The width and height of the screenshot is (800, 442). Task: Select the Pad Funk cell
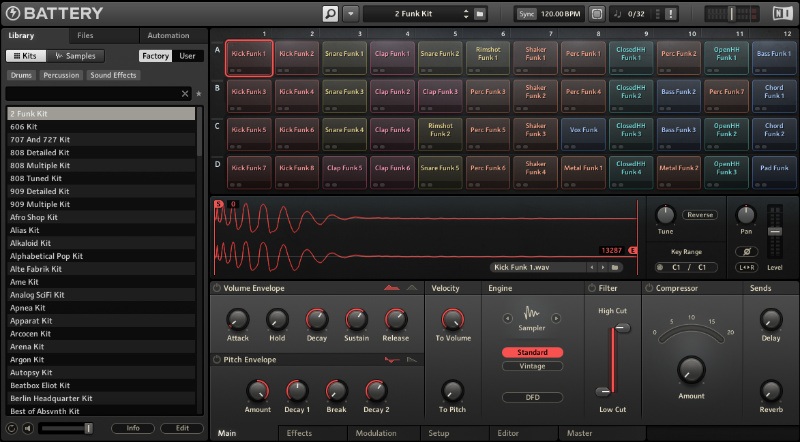point(774,173)
